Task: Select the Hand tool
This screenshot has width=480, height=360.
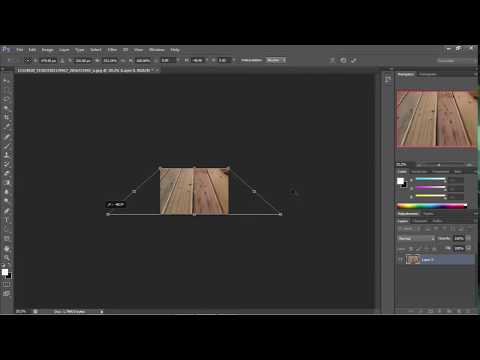Action: tap(7, 249)
